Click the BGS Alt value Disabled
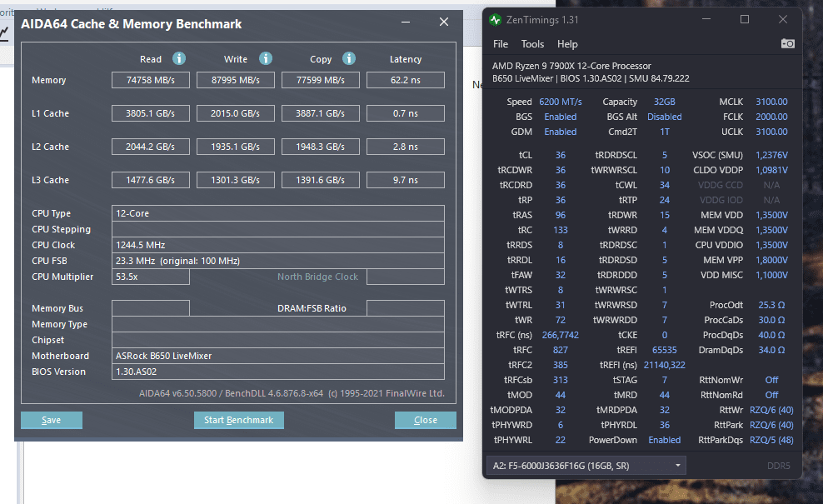The image size is (823, 504). (x=665, y=117)
